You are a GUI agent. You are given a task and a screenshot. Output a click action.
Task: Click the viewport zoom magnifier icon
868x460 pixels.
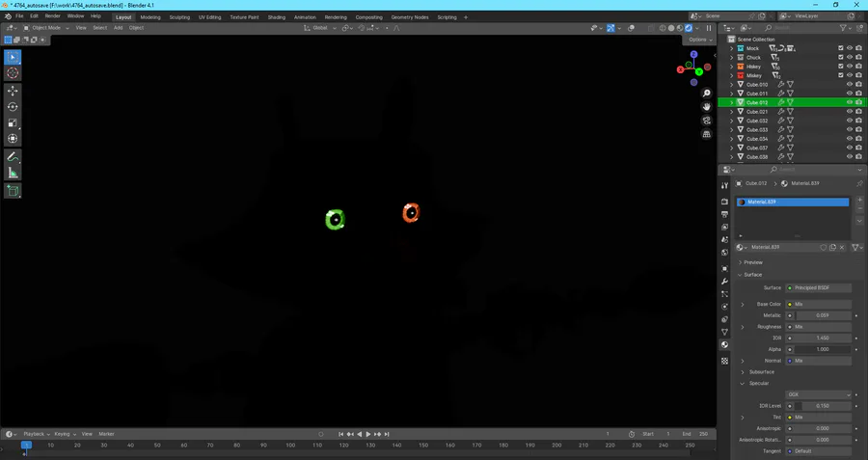pos(706,94)
